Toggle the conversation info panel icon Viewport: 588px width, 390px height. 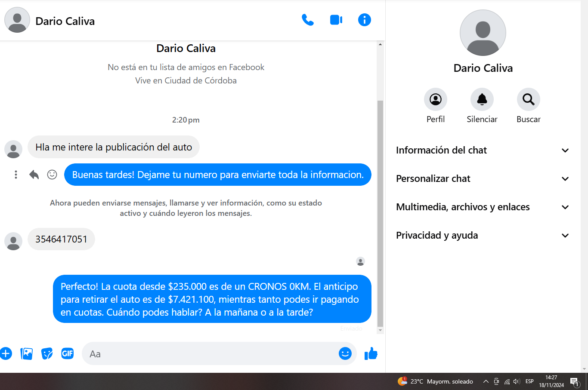364,20
